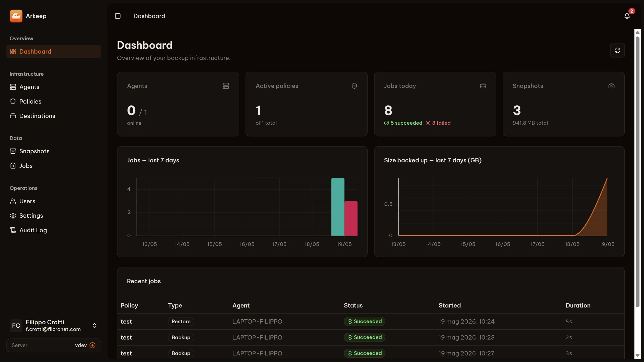Click the briefcase icon in Jobs today card
This screenshot has height=362, width=644.
pos(483,86)
